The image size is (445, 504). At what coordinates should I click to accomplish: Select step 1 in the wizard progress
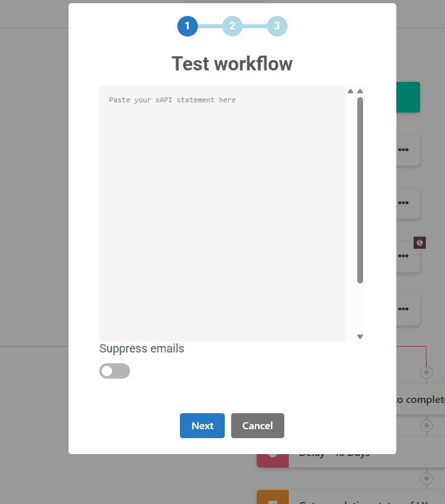click(187, 26)
